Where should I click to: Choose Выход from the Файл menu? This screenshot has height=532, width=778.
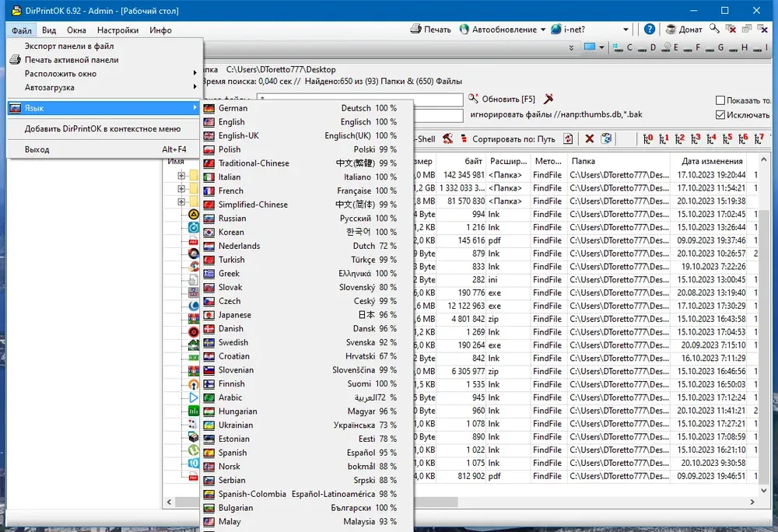[x=105, y=149]
